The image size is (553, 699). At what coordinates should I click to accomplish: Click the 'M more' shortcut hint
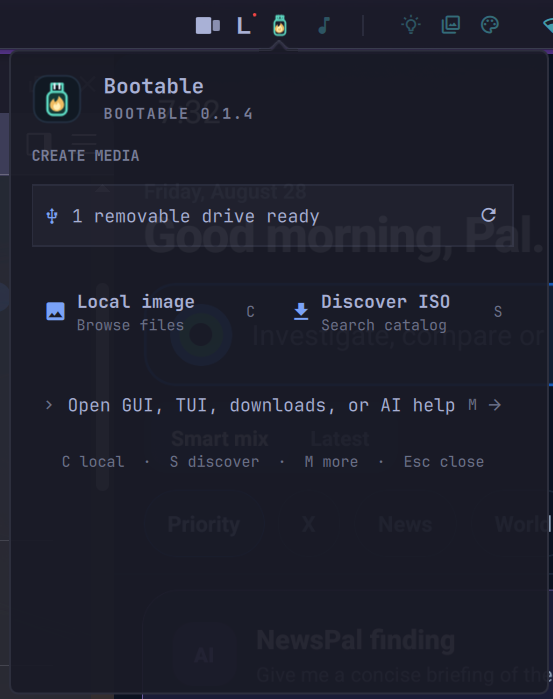click(x=331, y=462)
